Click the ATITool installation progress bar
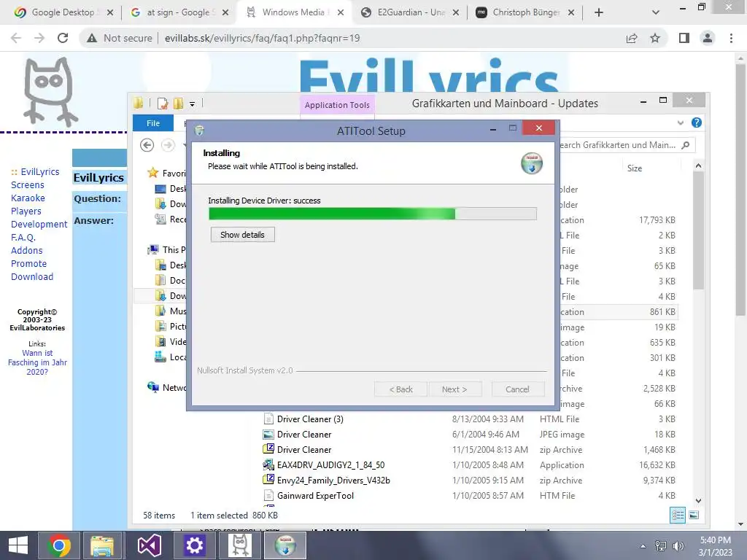 click(x=373, y=214)
